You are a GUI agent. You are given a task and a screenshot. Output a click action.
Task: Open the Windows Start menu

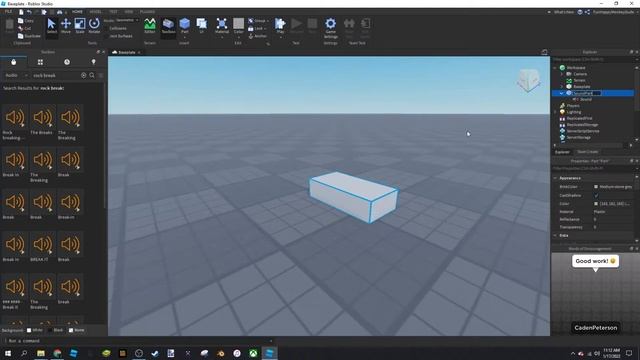[x=8, y=353]
